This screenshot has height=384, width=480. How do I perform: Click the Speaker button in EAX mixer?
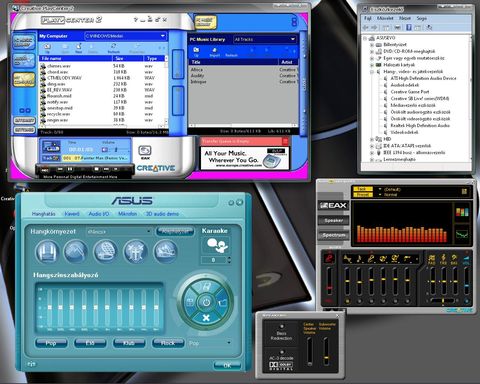[x=333, y=220]
